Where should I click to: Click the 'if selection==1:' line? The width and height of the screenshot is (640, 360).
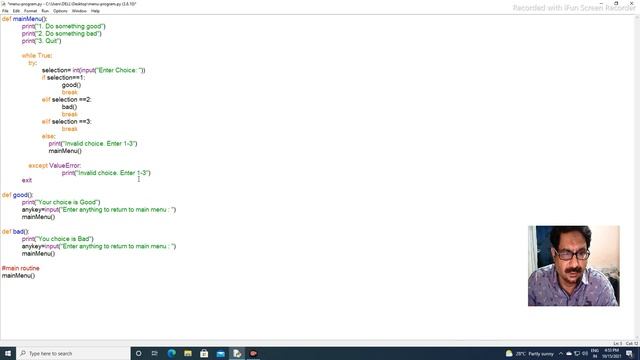tap(63, 78)
